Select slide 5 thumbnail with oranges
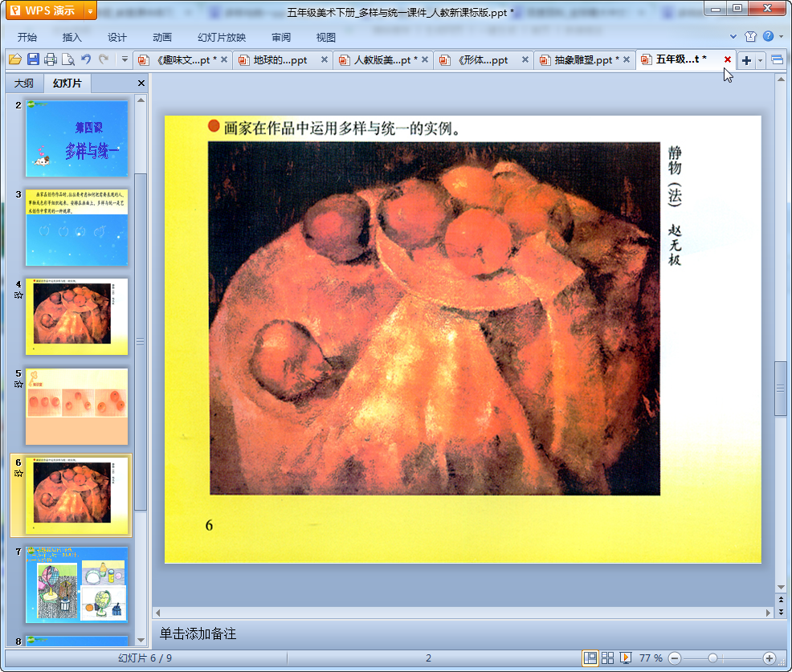This screenshot has width=792, height=672. 77,406
